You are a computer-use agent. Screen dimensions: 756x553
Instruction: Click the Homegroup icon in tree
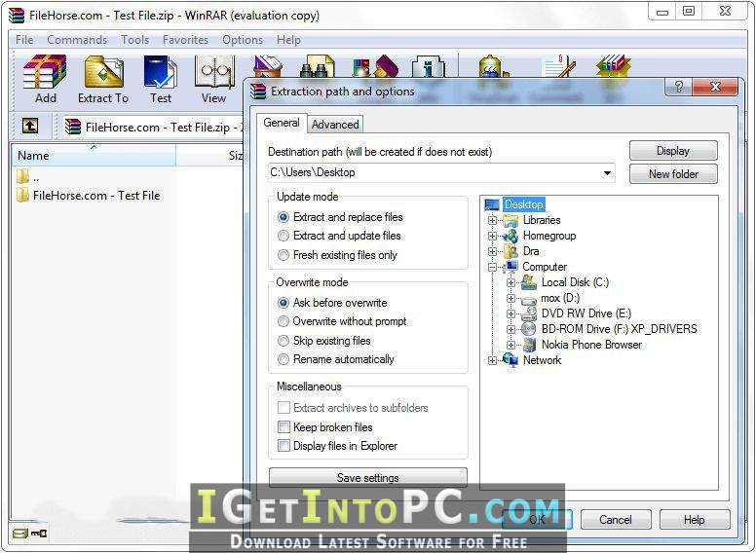click(510, 236)
